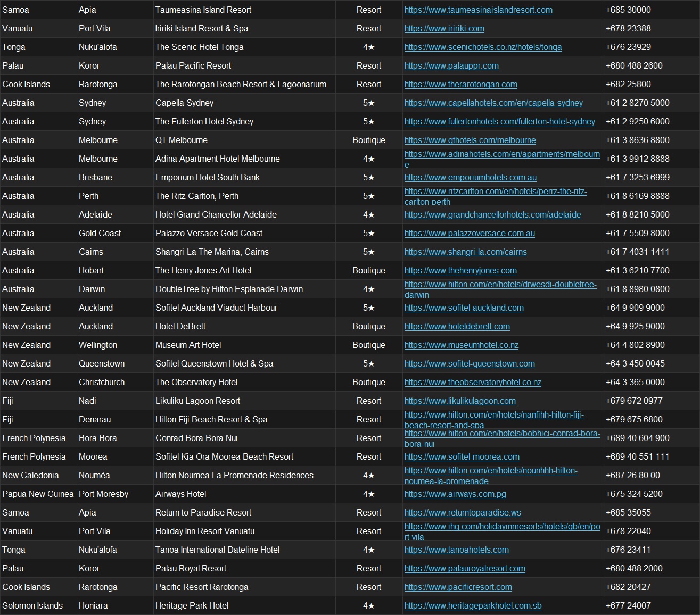This screenshot has width=700, height=615.
Task: Click the DoubleTree by Hilton Esplanade Darwin cell
Action: [244, 289]
